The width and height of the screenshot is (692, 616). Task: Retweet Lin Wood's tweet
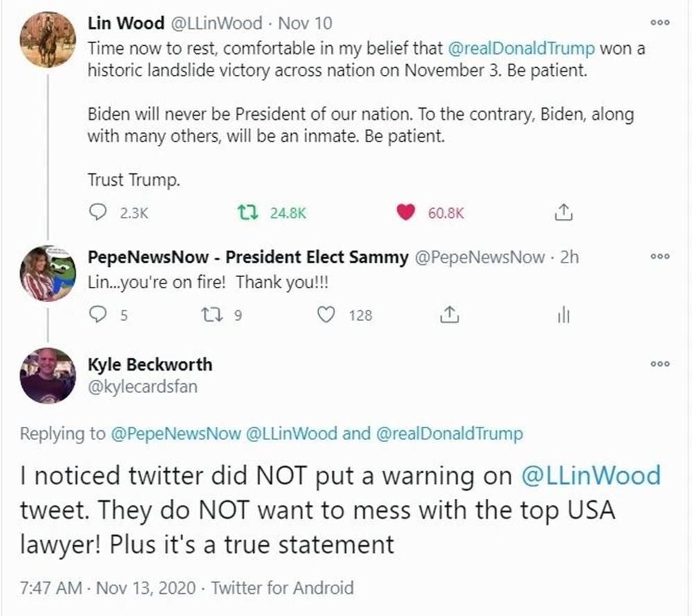243,213
